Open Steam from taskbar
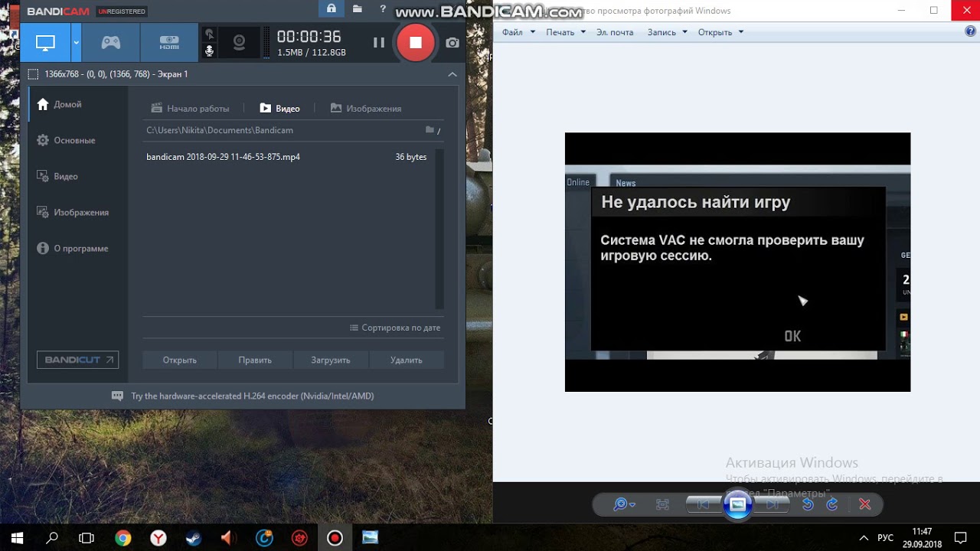Viewport: 980px width, 551px height. [x=193, y=538]
